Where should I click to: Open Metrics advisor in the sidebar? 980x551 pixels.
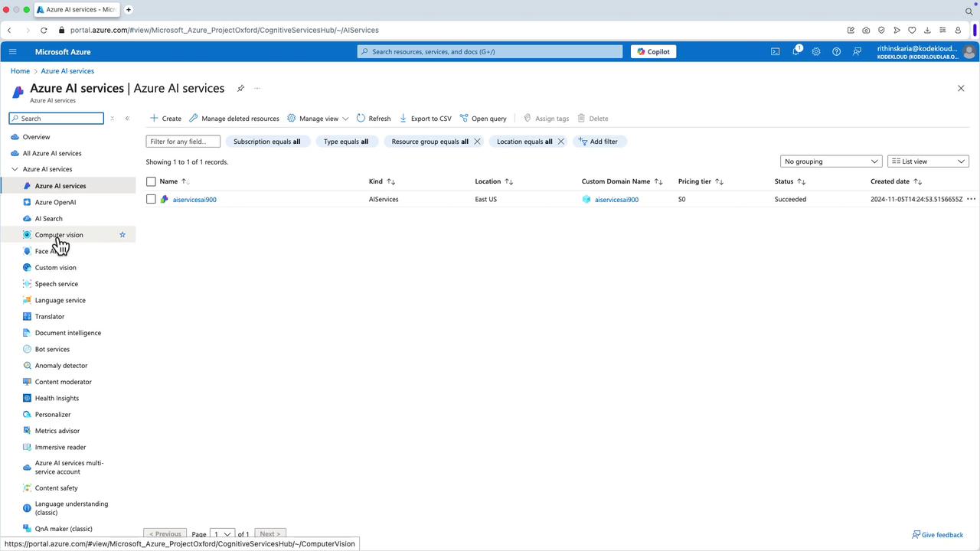point(57,431)
